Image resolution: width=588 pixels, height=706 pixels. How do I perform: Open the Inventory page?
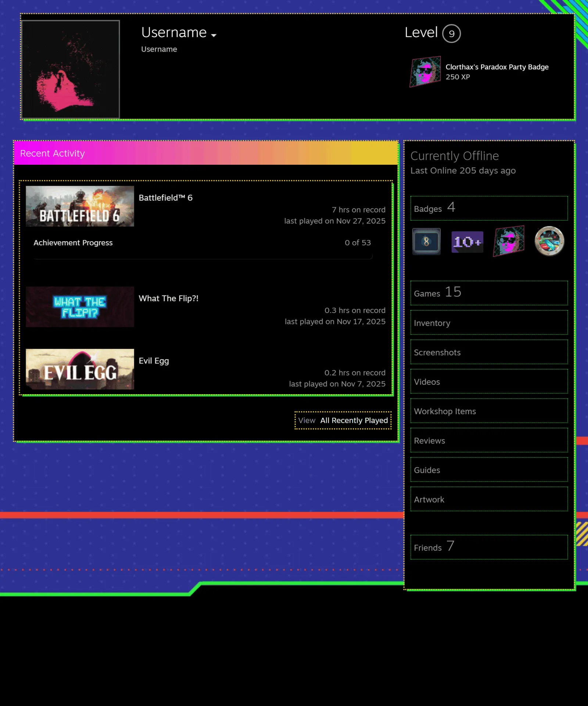(x=489, y=322)
